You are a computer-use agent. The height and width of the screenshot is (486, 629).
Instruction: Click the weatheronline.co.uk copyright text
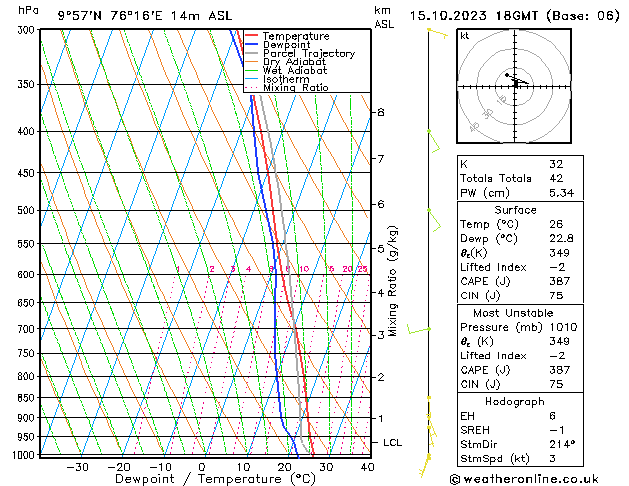pyautogui.click(x=524, y=479)
